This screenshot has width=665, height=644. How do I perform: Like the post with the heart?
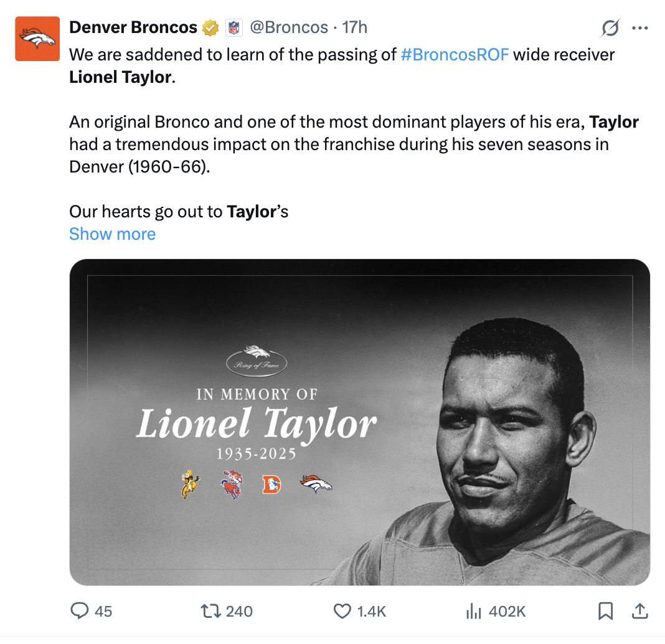click(342, 611)
